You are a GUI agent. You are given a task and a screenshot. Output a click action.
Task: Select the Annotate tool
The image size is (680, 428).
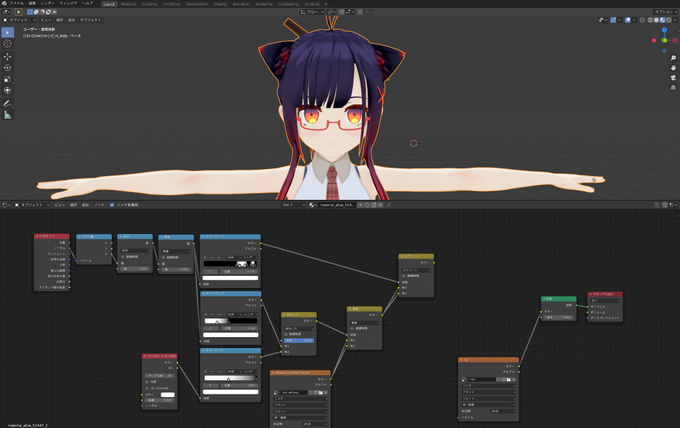point(7,103)
